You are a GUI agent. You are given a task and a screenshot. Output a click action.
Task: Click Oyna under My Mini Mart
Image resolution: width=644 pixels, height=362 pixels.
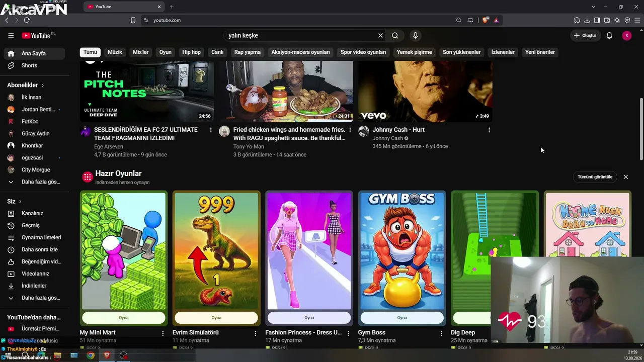coord(124,318)
